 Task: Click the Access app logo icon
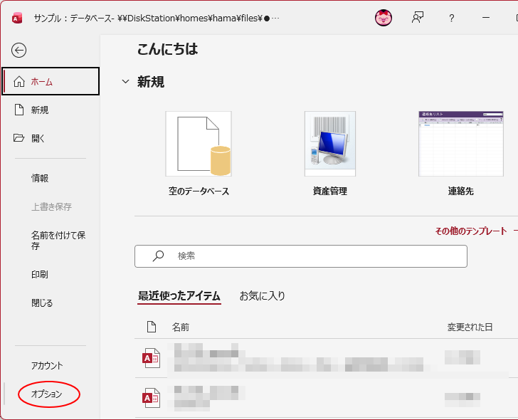click(x=16, y=19)
